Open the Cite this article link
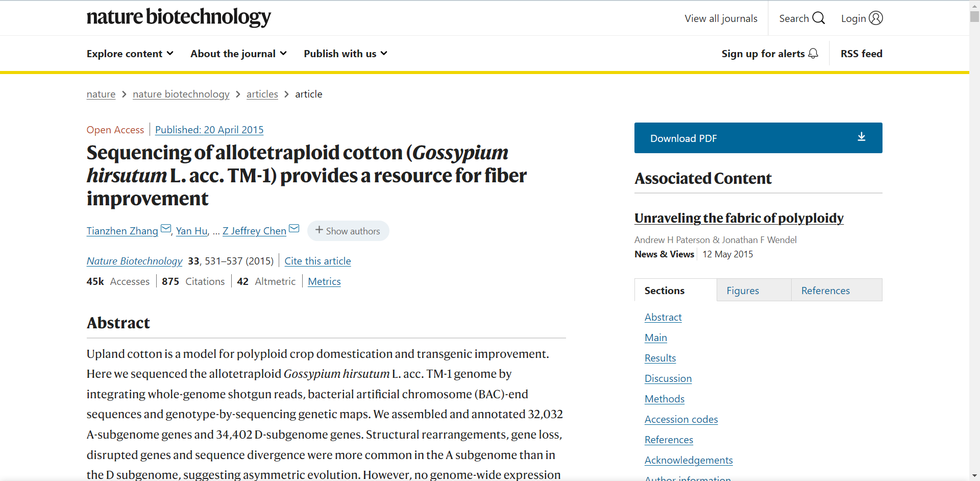 317,261
